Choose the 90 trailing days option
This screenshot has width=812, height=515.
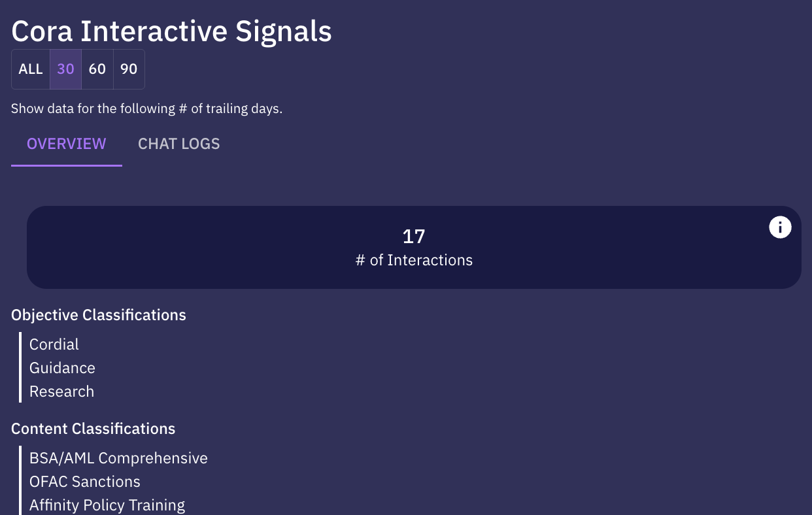click(129, 69)
